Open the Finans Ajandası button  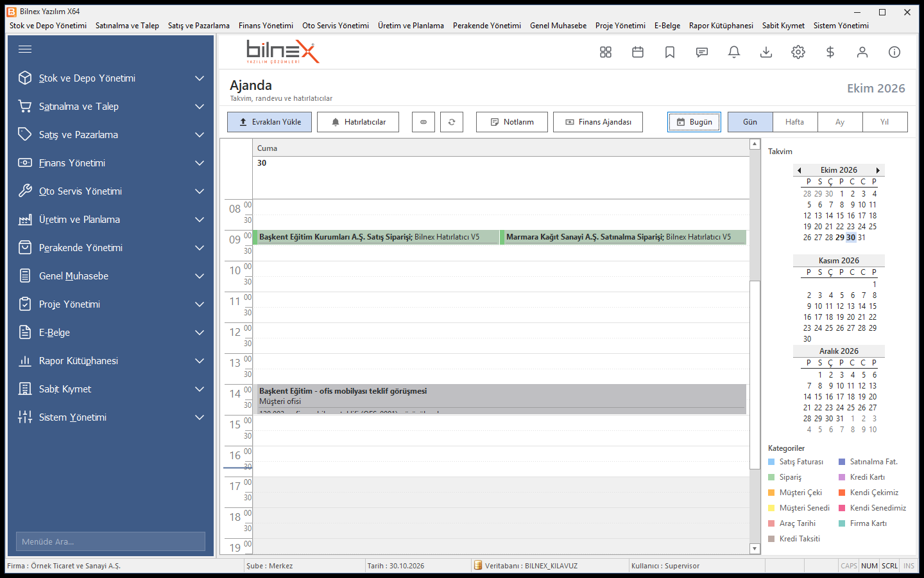click(598, 122)
